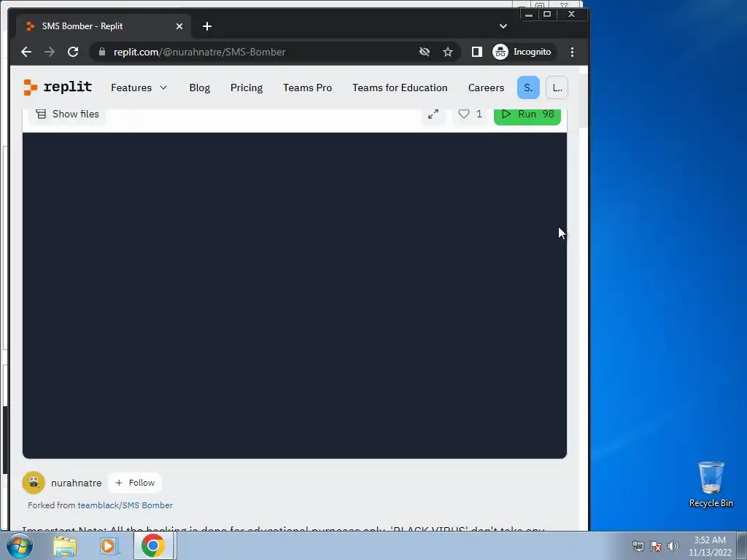Go back with the browser back arrow
This screenshot has height=560, width=747.
click(26, 52)
